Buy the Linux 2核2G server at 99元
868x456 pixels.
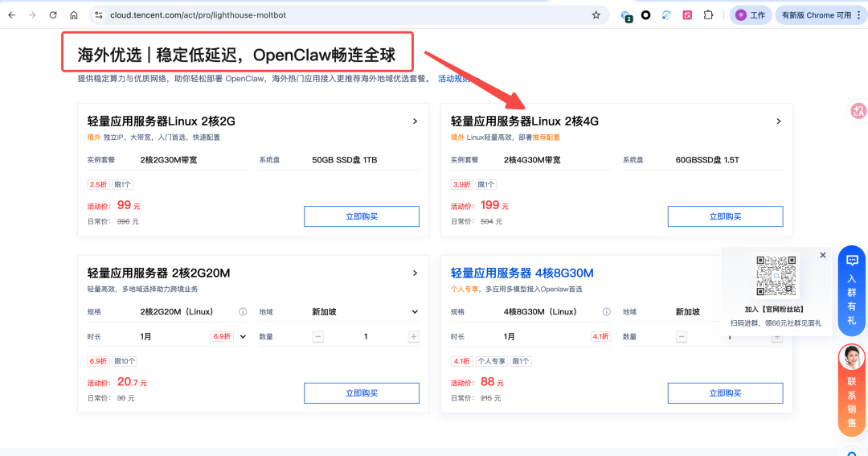362,216
